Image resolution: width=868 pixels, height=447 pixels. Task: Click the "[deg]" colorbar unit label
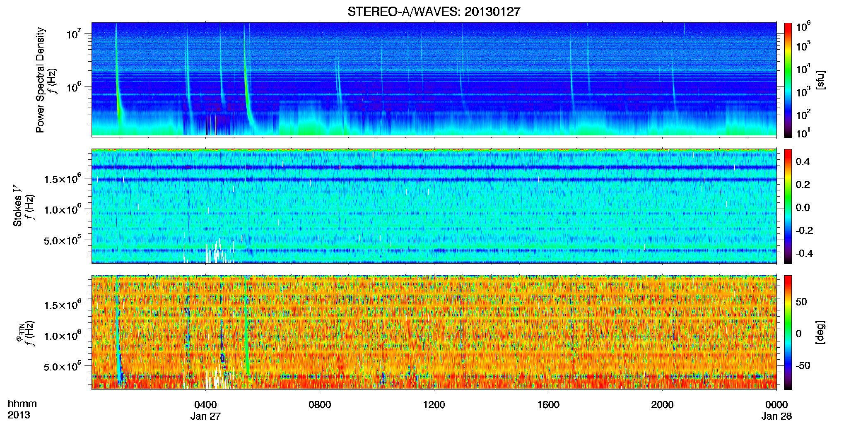click(x=820, y=332)
